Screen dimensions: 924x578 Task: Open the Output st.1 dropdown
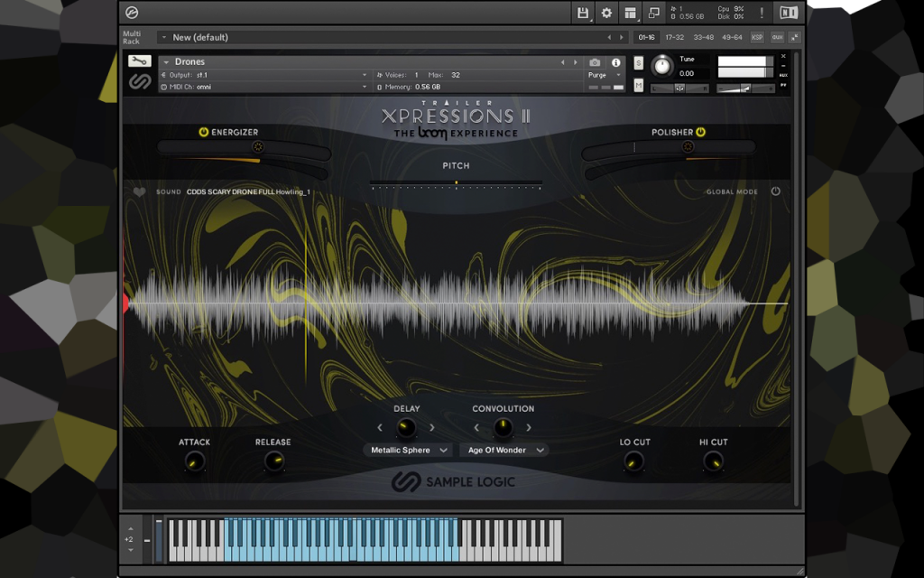tap(264, 75)
